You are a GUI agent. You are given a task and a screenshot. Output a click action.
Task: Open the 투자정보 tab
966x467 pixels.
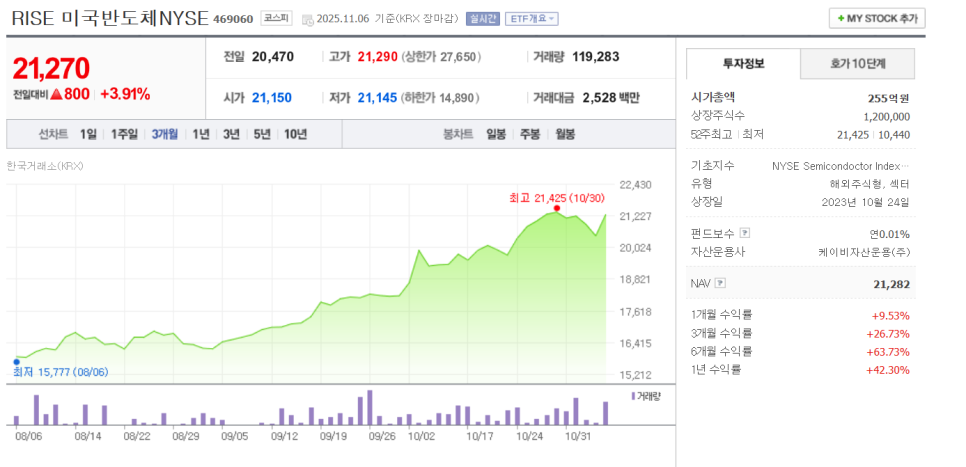tap(743, 64)
